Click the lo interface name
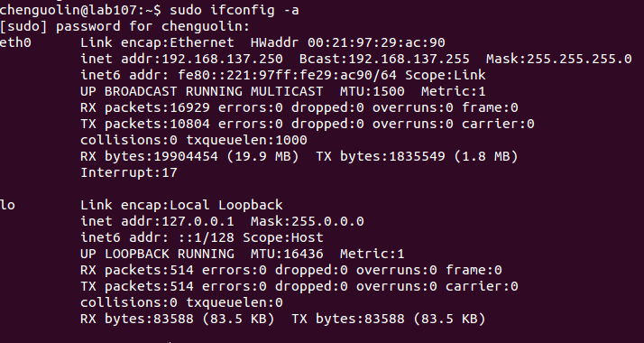 7,205
